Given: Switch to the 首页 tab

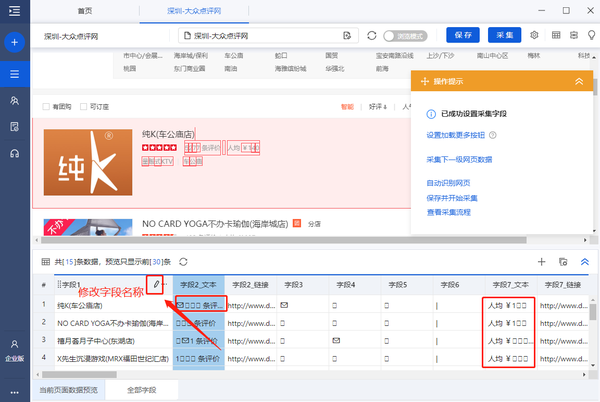Looking at the screenshot, I should tap(85, 11).
